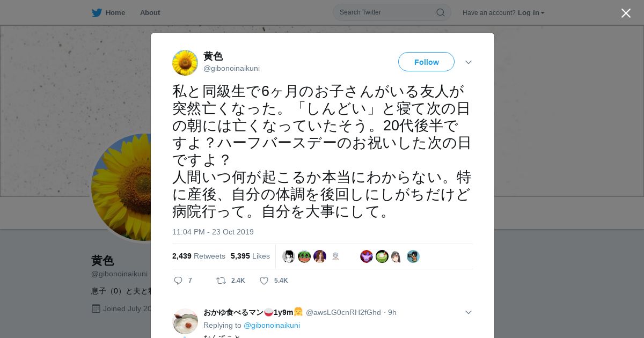Click the search magnifier icon
The width and height of the screenshot is (644, 338).
tap(440, 12)
